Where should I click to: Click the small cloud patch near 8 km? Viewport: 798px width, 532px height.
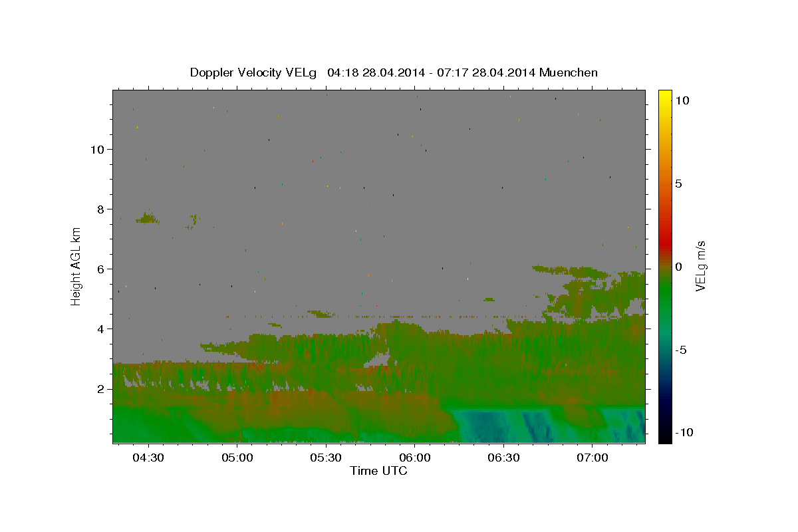coord(148,218)
